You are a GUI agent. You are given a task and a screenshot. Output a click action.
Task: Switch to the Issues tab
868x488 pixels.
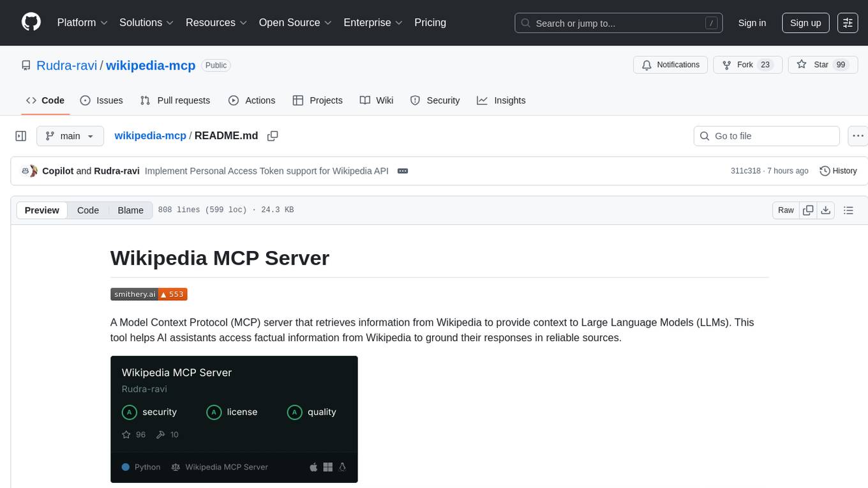(101, 100)
